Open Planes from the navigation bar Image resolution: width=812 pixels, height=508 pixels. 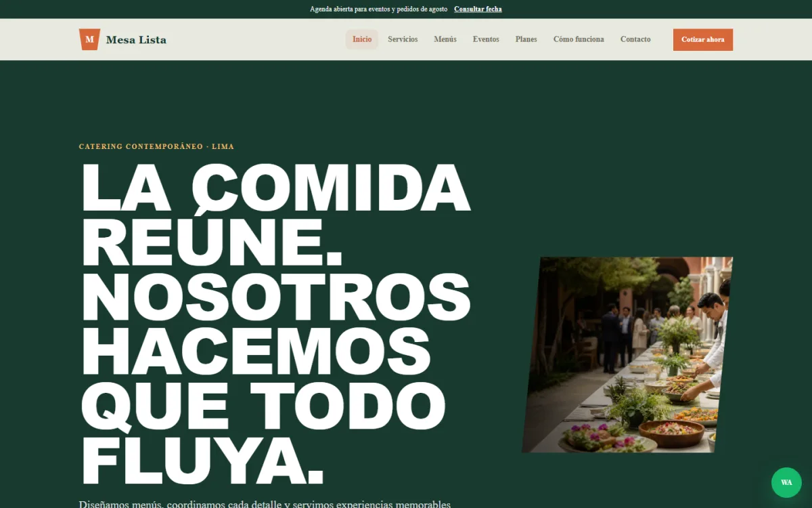point(526,39)
